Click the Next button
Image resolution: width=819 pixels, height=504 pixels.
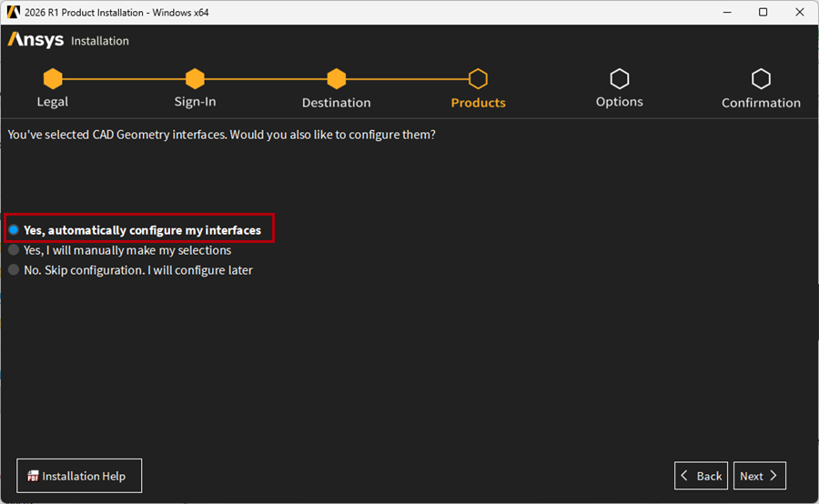point(760,476)
